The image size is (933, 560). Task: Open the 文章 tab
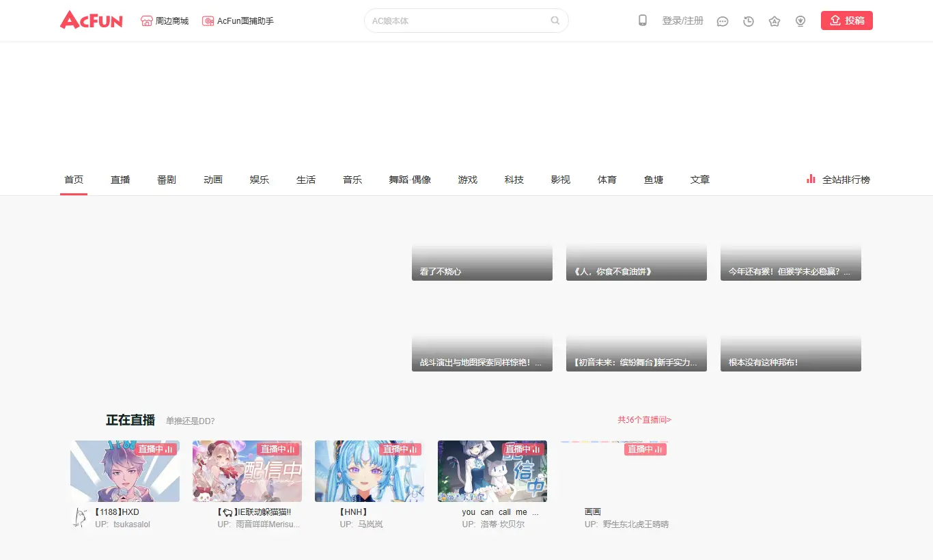tap(700, 180)
